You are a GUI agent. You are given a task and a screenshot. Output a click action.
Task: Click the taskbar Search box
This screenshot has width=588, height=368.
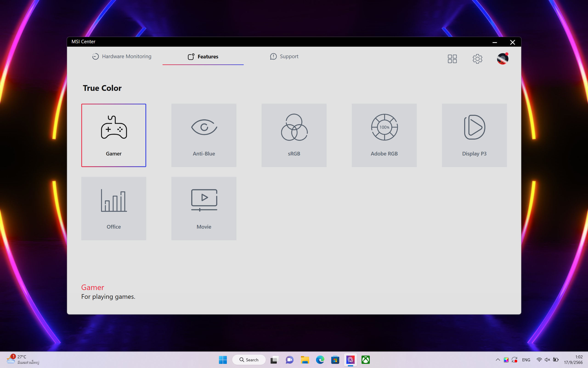[x=249, y=360]
